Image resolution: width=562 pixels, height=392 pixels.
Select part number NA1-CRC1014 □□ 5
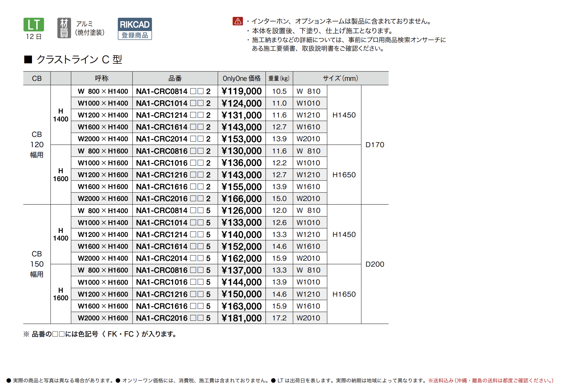coord(173,223)
